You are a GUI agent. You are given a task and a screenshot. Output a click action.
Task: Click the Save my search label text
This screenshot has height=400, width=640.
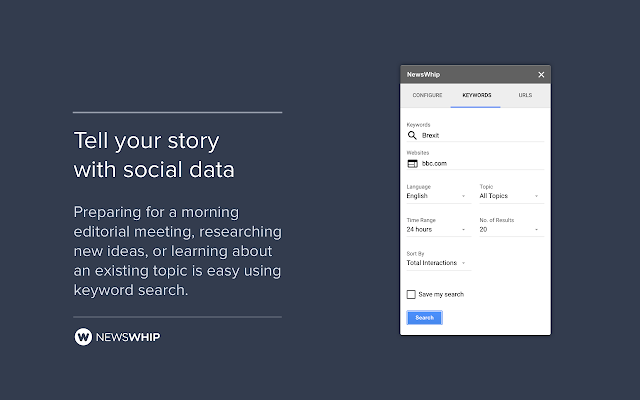click(441, 294)
